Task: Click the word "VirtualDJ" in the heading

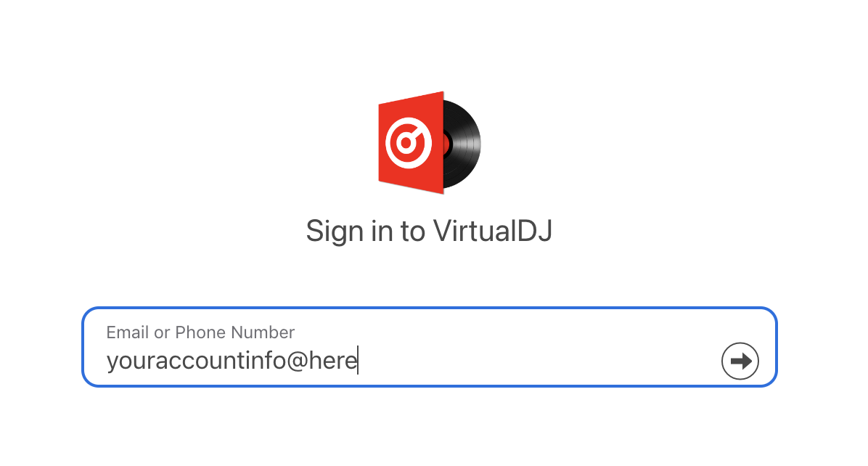Action: (493, 230)
